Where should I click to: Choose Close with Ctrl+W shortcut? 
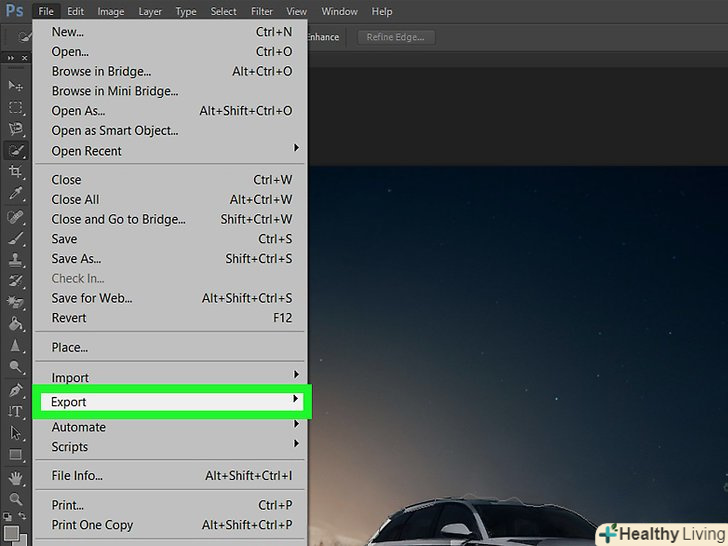coord(170,180)
